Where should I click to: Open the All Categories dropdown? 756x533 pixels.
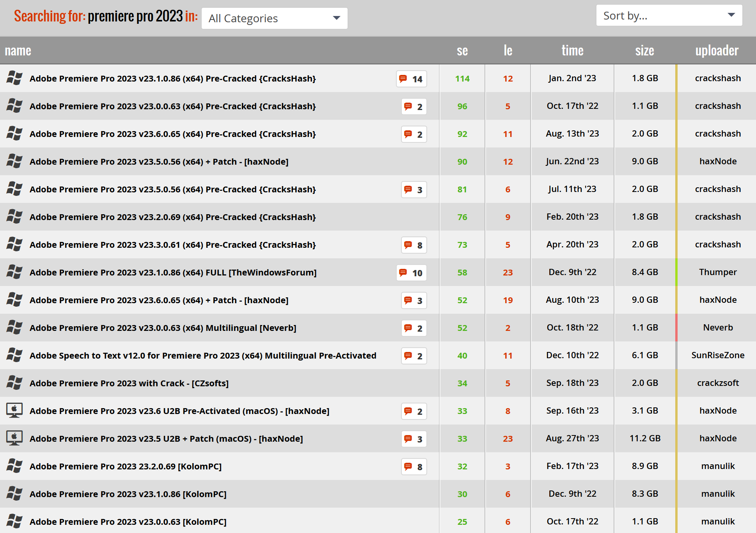coord(274,18)
